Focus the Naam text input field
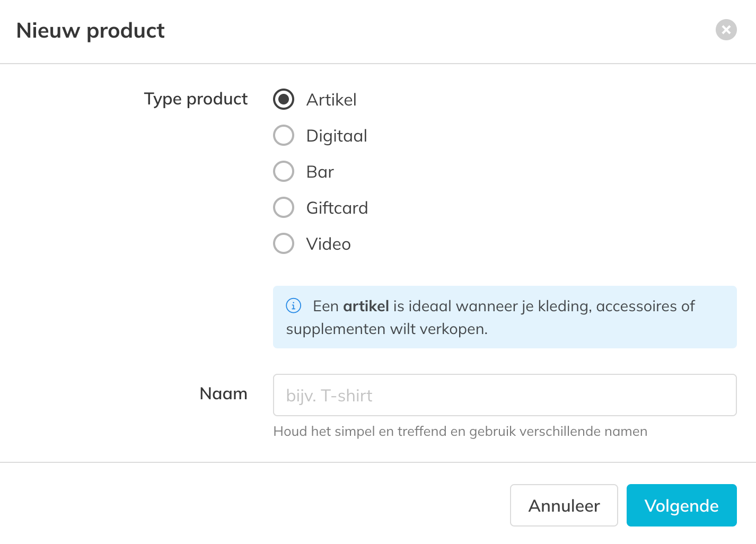The height and width of the screenshot is (544, 756). click(504, 395)
